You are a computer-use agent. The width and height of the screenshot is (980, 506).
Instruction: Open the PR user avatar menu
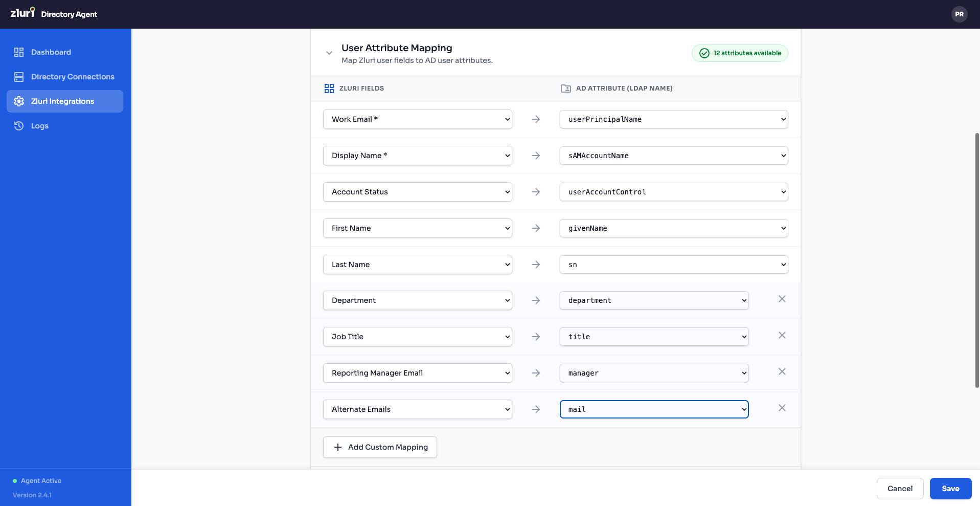(x=959, y=14)
